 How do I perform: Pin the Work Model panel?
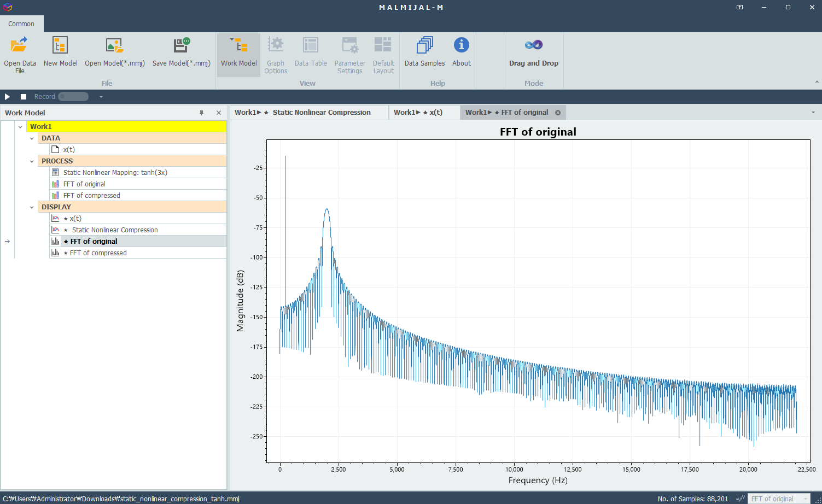(201, 113)
